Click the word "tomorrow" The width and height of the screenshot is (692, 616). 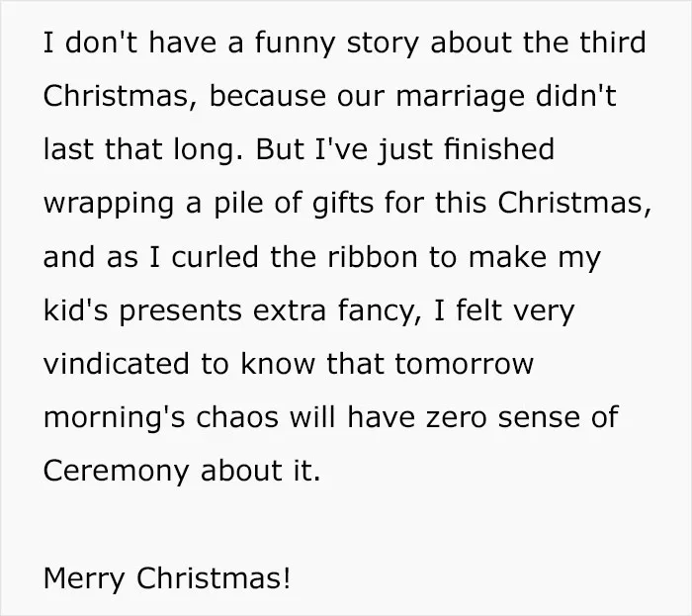465,365
